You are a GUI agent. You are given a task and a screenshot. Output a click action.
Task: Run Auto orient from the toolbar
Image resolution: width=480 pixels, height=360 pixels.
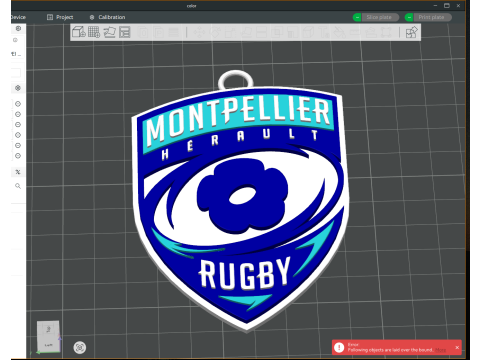[x=109, y=32]
